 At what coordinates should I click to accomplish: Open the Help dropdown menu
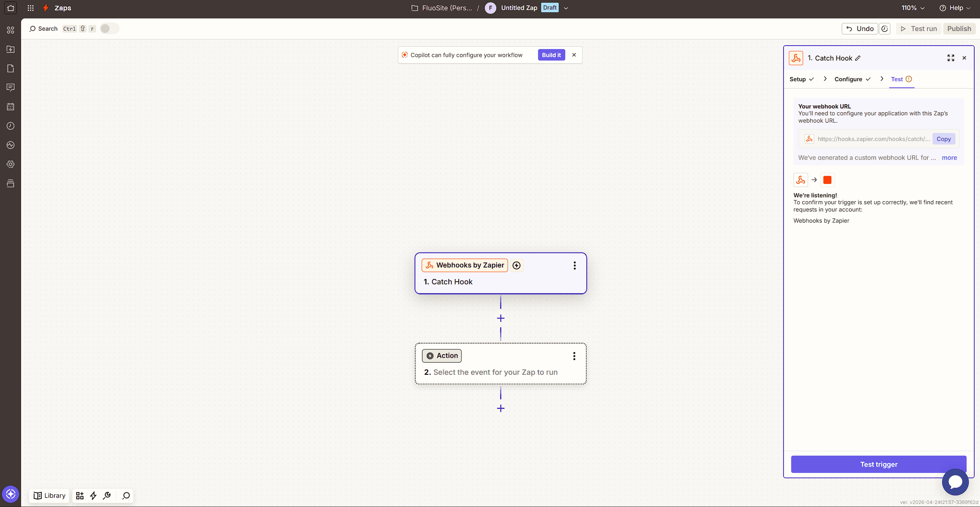click(955, 8)
